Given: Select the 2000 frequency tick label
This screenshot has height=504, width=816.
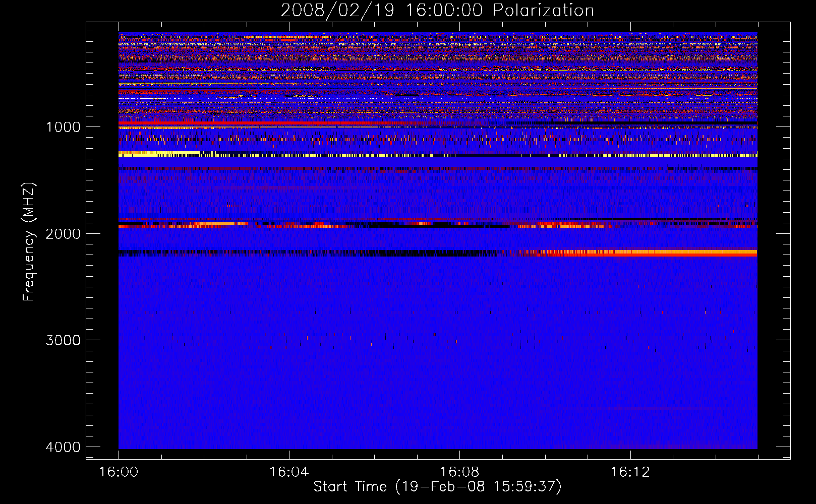Looking at the screenshot, I should tap(63, 234).
